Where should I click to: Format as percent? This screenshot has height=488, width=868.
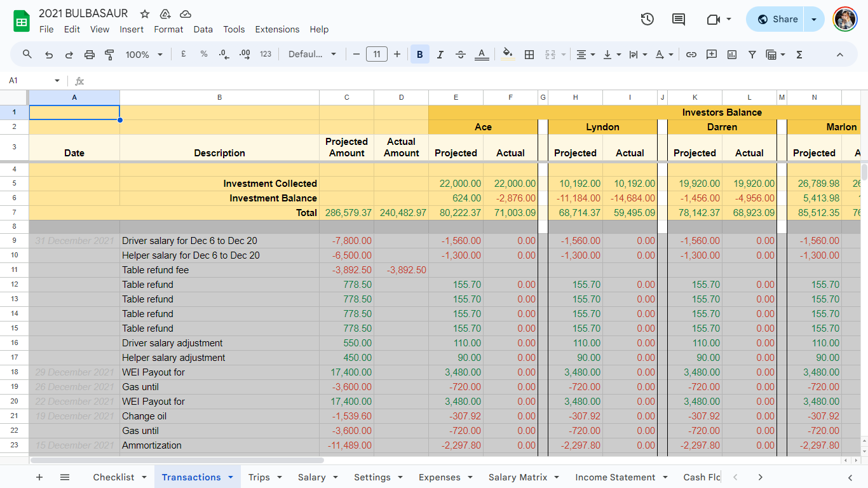(x=204, y=55)
